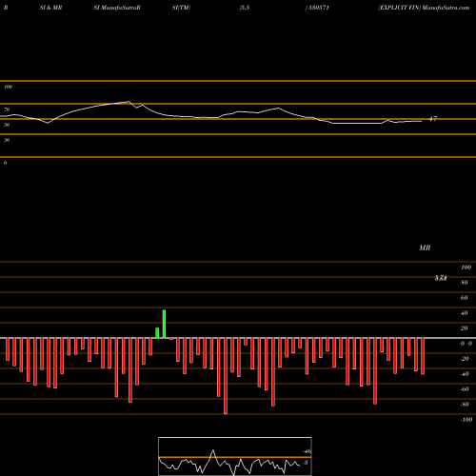This screenshot has width=476, height=476.
Task: Click the 'SI(TM)' header label
Action: pos(181,8)
